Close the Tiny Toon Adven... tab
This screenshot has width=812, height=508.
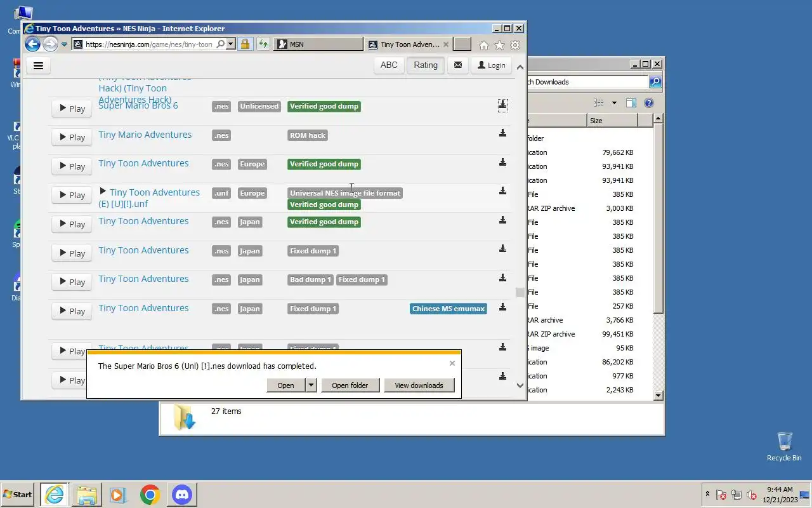tap(446, 44)
